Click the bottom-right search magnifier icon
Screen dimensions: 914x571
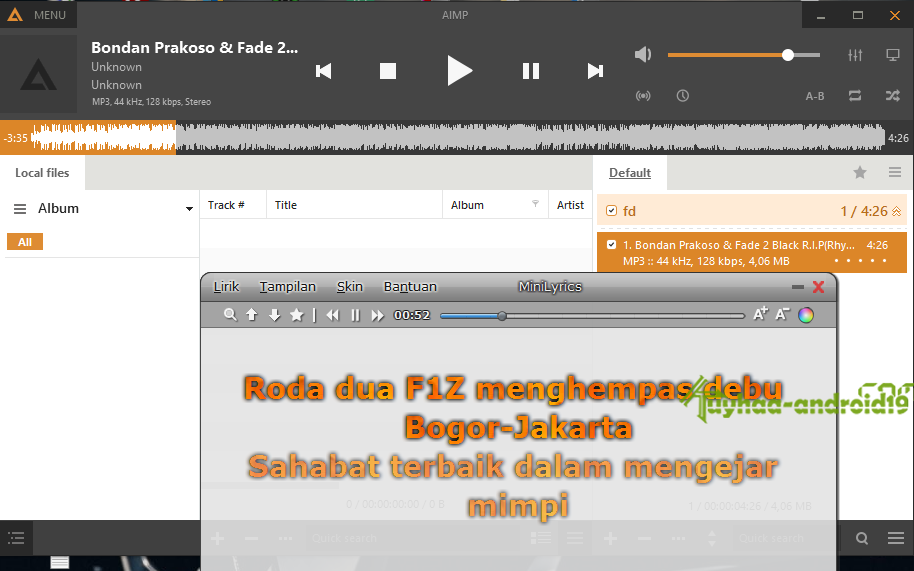pos(862,538)
